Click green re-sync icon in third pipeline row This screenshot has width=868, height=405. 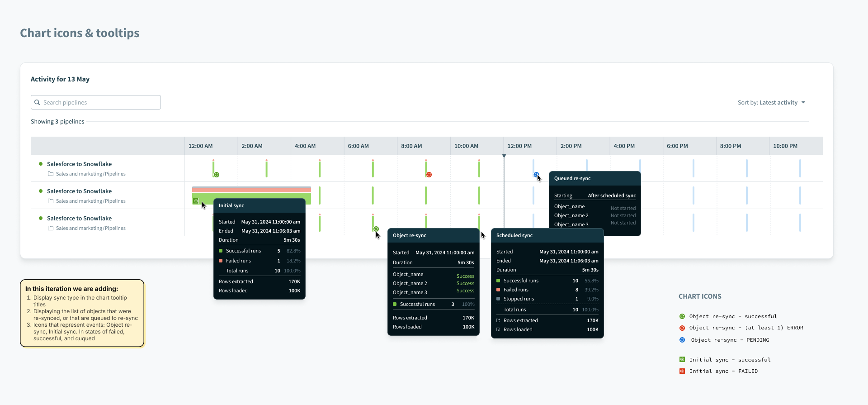[376, 229]
